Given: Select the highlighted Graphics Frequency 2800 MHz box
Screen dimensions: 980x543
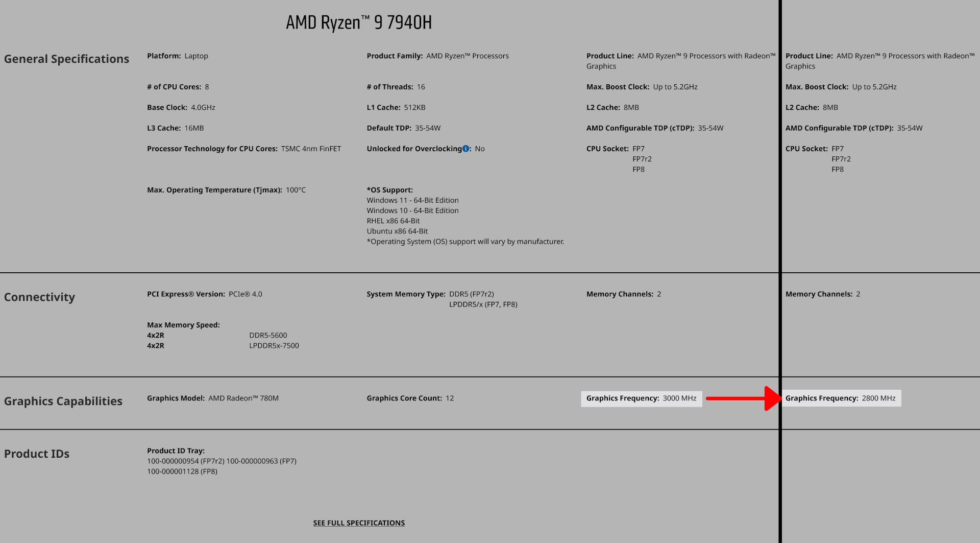Looking at the screenshot, I should click(x=840, y=398).
